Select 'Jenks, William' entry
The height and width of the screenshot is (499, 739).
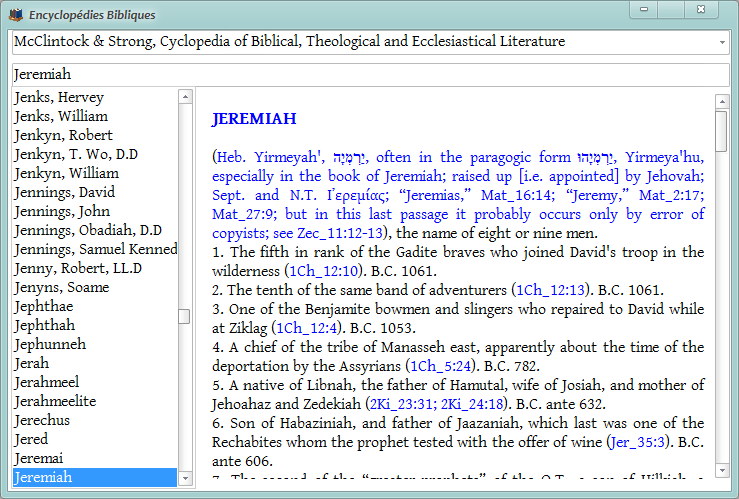point(95,116)
